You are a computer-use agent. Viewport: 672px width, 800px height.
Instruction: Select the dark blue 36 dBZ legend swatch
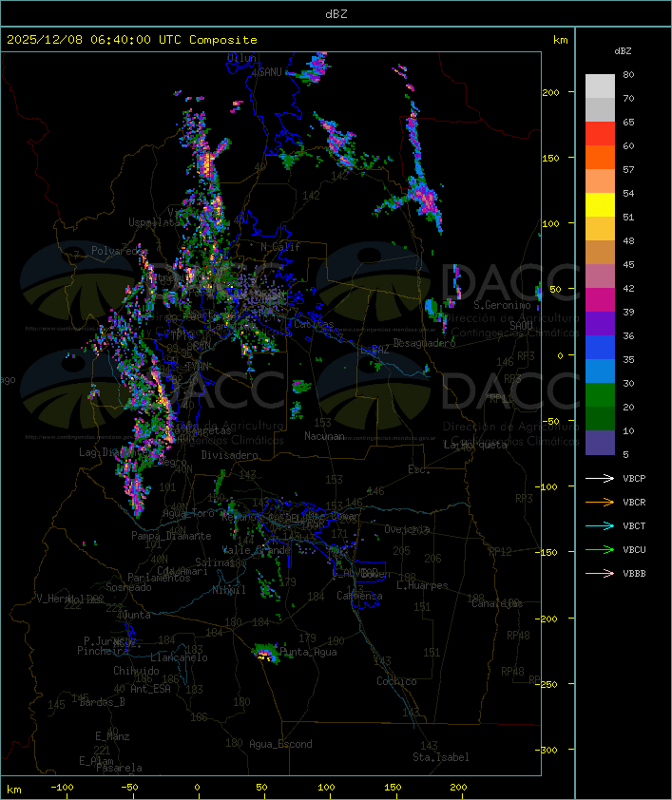pyautogui.click(x=600, y=348)
